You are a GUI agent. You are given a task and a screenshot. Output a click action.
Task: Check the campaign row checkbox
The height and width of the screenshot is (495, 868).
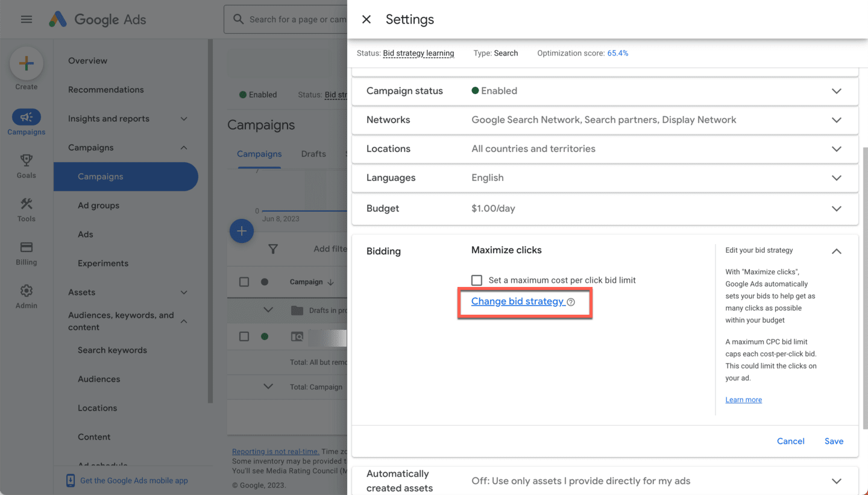pos(244,336)
